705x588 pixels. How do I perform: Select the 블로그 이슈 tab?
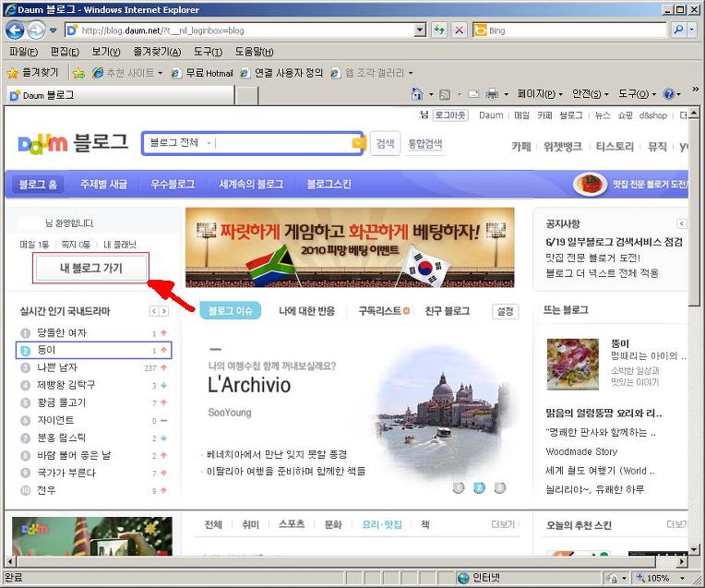point(230,310)
